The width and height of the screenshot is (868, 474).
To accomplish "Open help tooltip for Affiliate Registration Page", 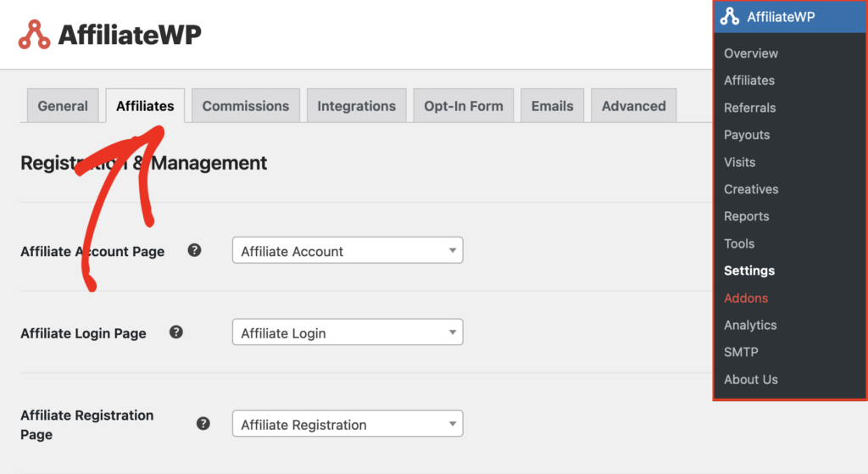I will click(x=203, y=424).
